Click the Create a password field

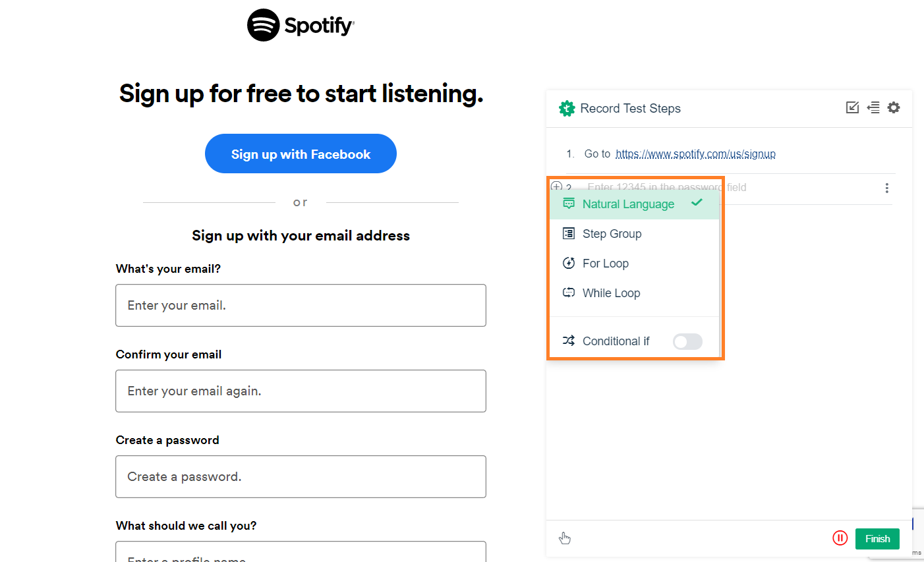coord(301,476)
